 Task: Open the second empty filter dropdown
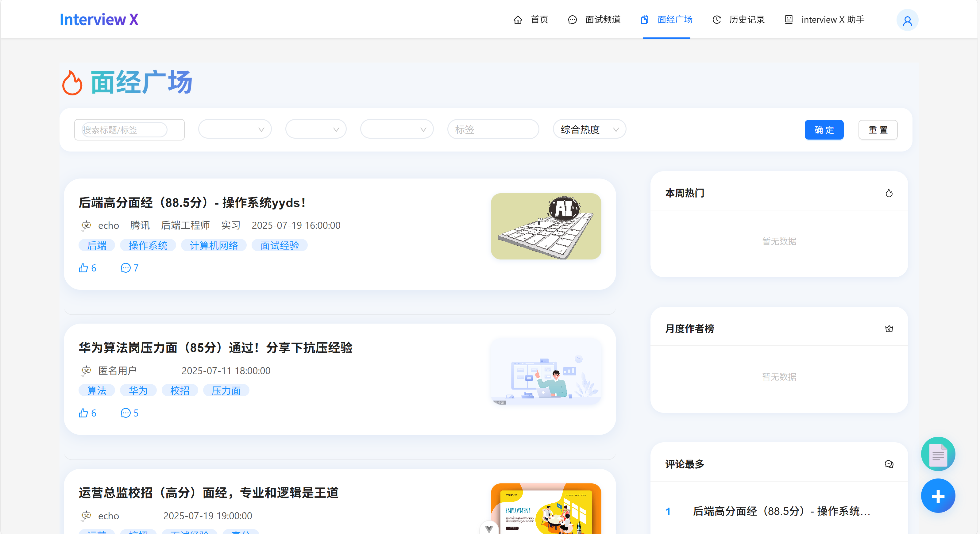point(316,129)
